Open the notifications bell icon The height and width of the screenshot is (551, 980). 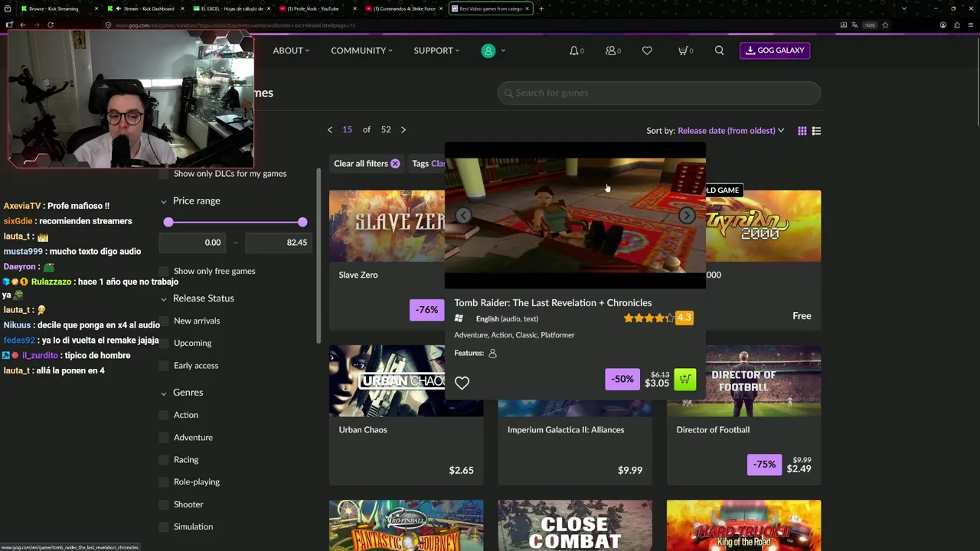574,51
